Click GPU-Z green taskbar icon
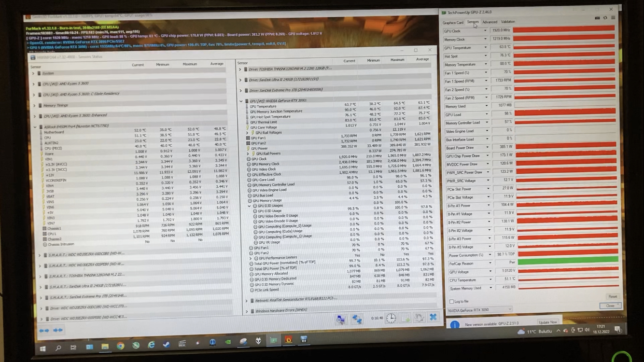This screenshot has height=362, width=644. click(273, 341)
